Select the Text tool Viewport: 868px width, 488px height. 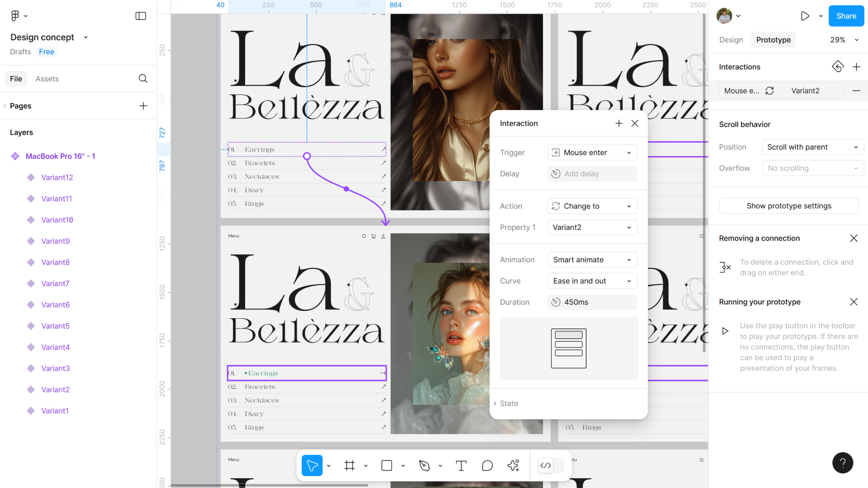461,466
